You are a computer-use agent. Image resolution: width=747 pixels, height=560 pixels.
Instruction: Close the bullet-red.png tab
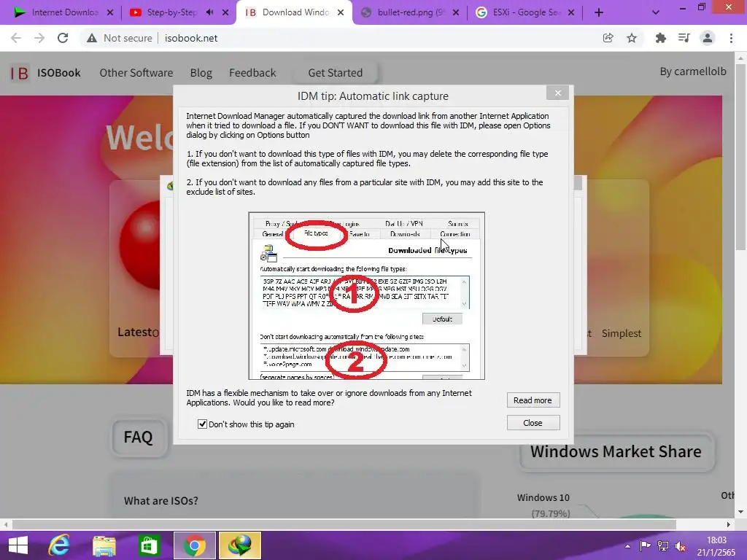pyautogui.click(x=456, y=13)
